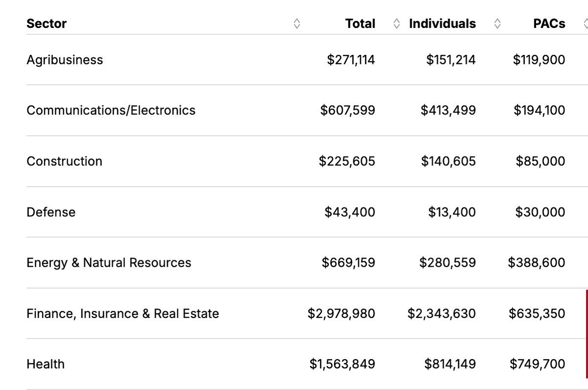Screen dimensions: 588x390
Task: Select the Sector column header
Action: (x=47, y=24)
